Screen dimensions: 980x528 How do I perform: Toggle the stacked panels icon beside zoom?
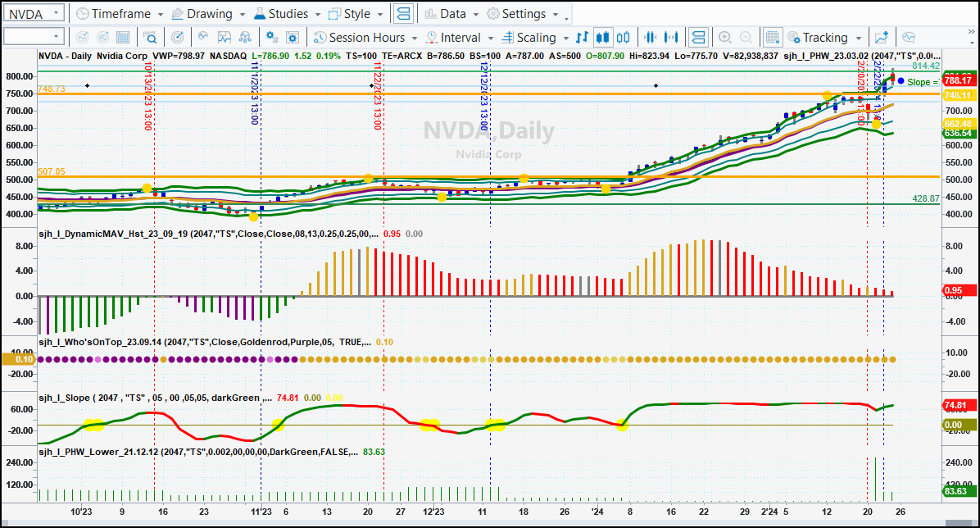tap(698, 38)
